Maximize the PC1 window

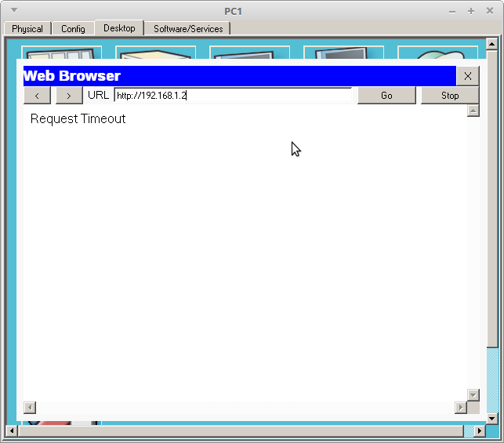[471, 11]
